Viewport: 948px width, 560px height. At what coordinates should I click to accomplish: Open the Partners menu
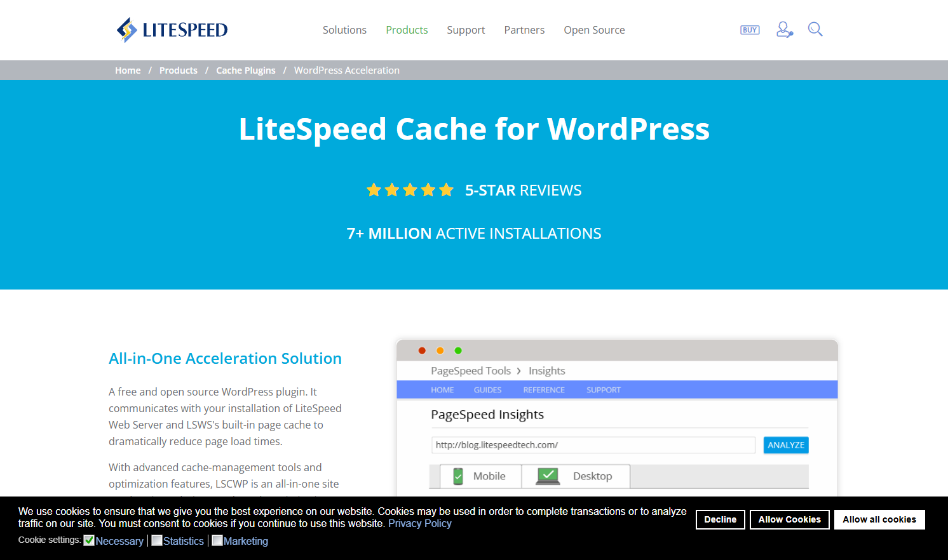tap(524, 30)
